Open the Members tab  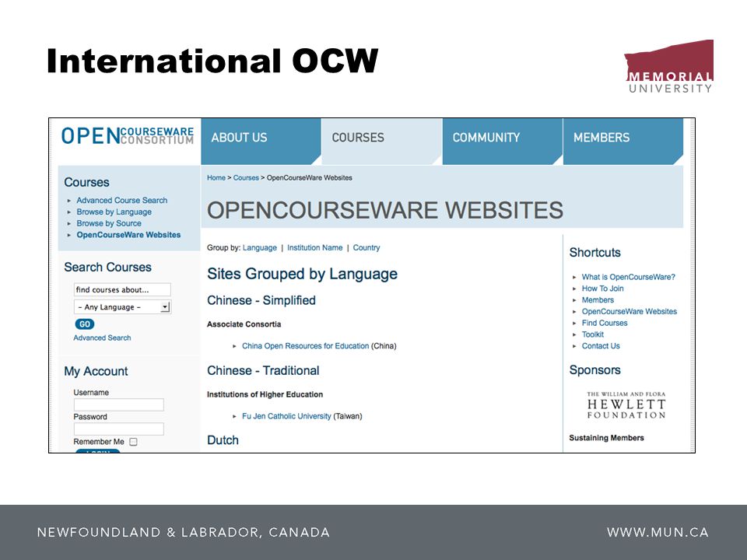[x=622, y=141]
